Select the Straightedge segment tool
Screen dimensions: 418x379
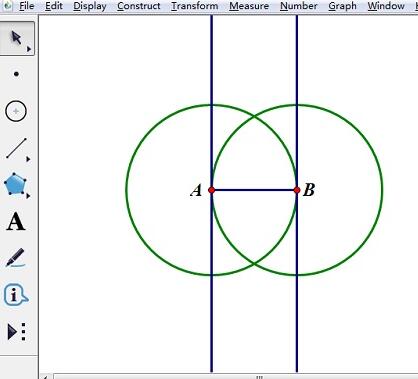pos(16,148)
